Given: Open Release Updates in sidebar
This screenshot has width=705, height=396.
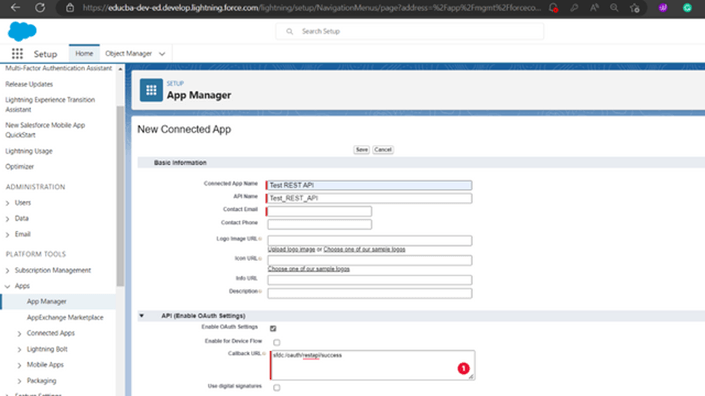Looking at the screenshot, I should coord(29,84).
